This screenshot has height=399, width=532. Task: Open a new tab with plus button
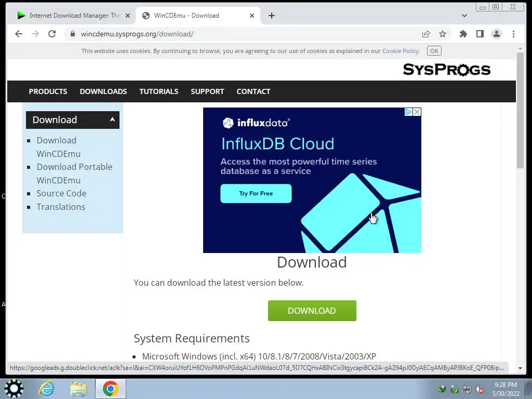pyautogui.click(x=271, y=16)
